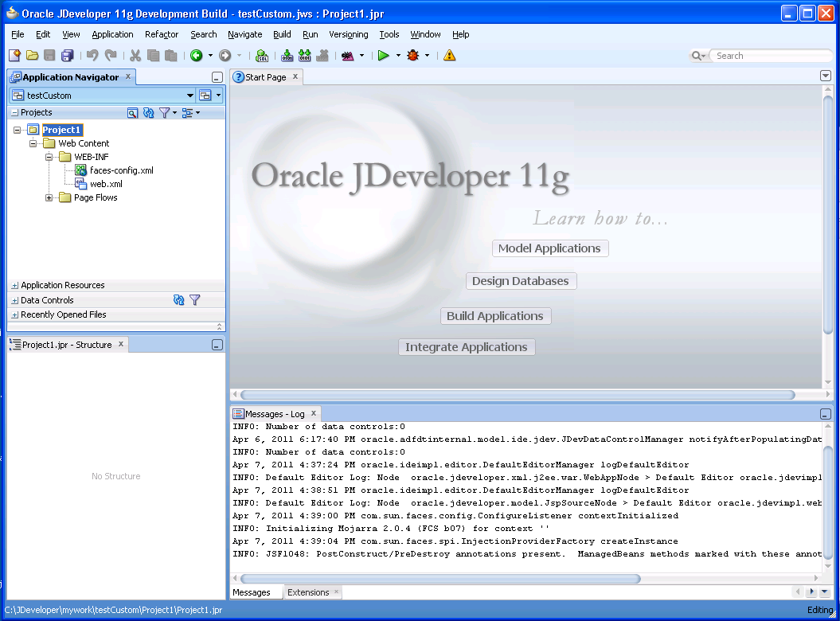Collapse the WEB-INF folder node
The image size is (840, 621).
pyautogui.click(x=49, y=157)
